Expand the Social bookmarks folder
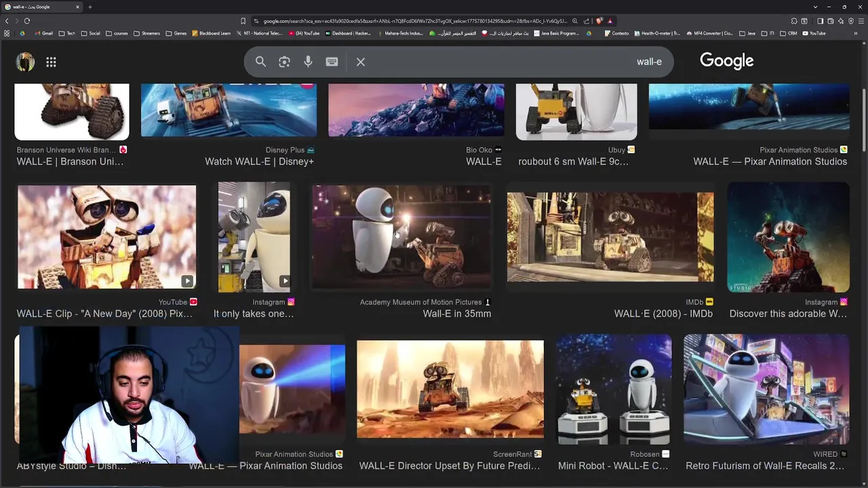 90,33
